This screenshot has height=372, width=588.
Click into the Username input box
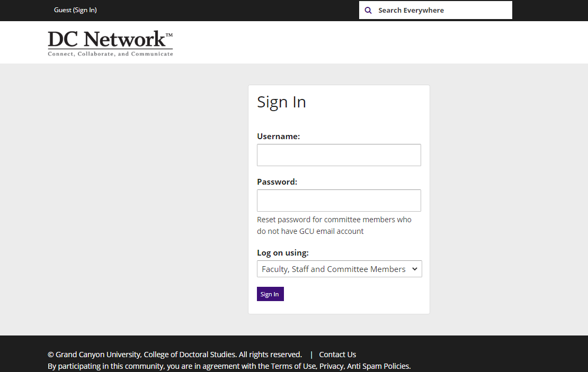(x=339, y=155)
